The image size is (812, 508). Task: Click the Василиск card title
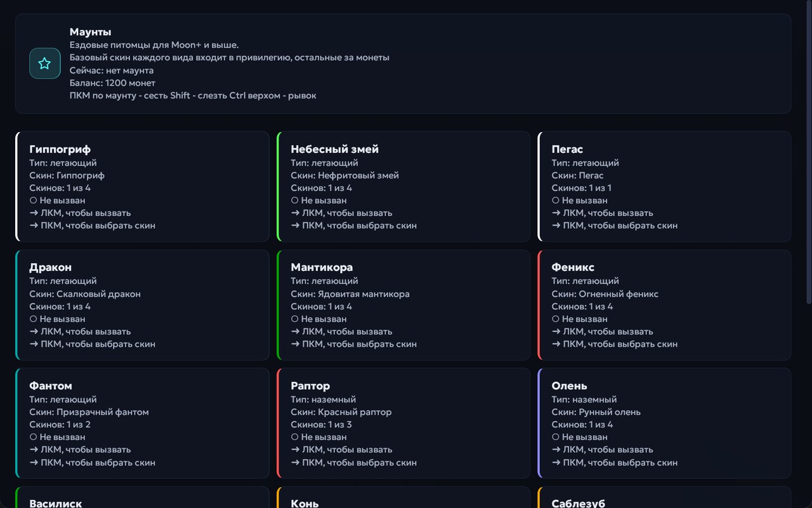point(56,503)
